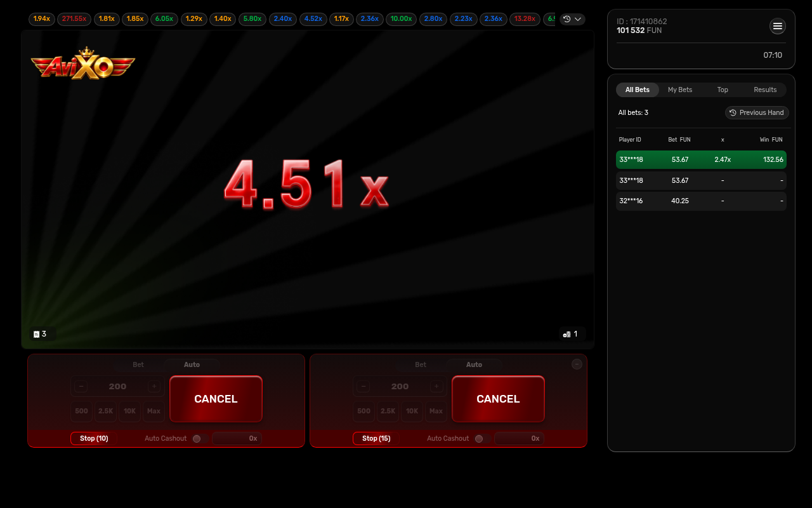The height and width of the screenshot is (508, 812).
Task: Choose 2.5K preset in second panel
Action: [388, 411]
